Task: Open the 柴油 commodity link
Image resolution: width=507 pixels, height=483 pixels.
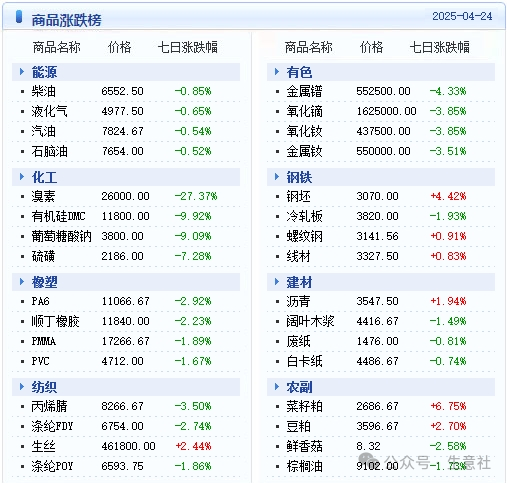Action: (x=43, y=91)
